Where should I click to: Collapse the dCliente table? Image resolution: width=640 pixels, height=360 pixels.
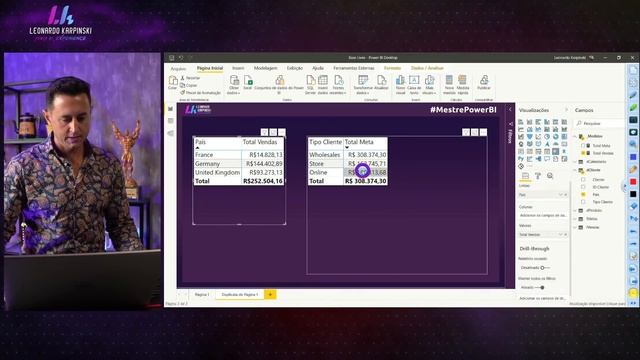[x=576, y=170]
